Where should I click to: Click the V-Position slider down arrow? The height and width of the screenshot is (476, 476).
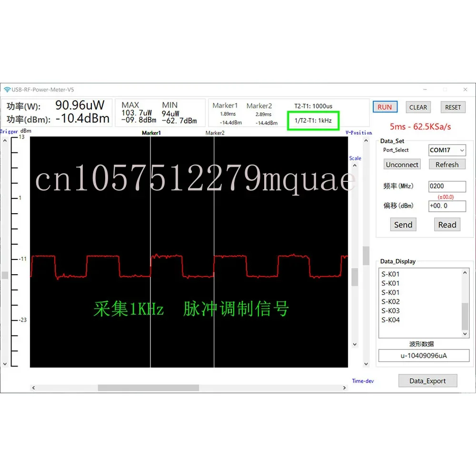pyautogui.click(x=366, y=364)
